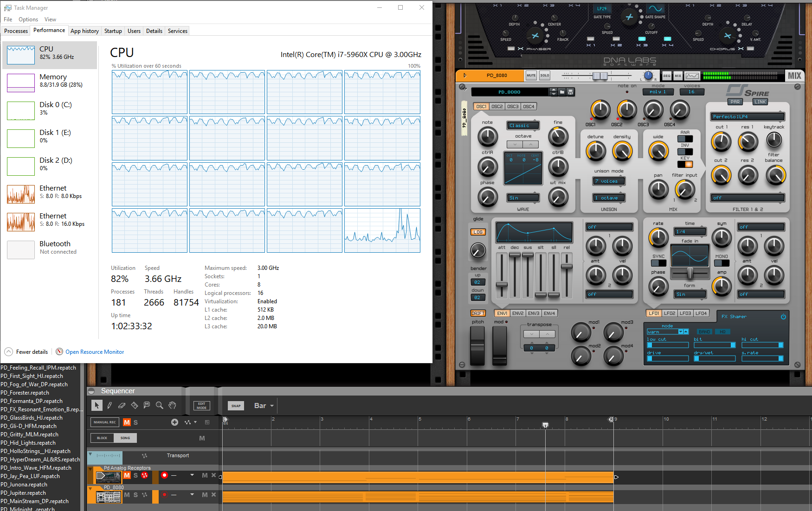The image size is (812, 511).
Task: Toggle mute on Pd Analog Receptors track
Action: [127, 475]
